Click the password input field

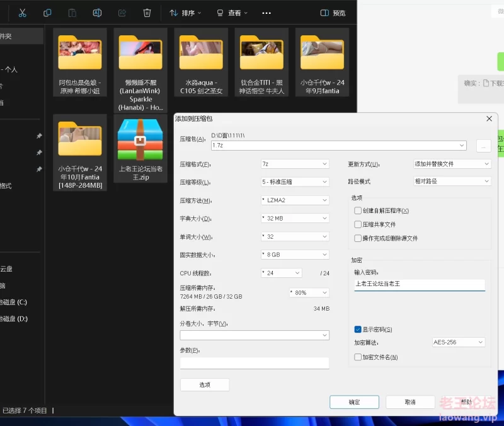click(x=419, y=284)
